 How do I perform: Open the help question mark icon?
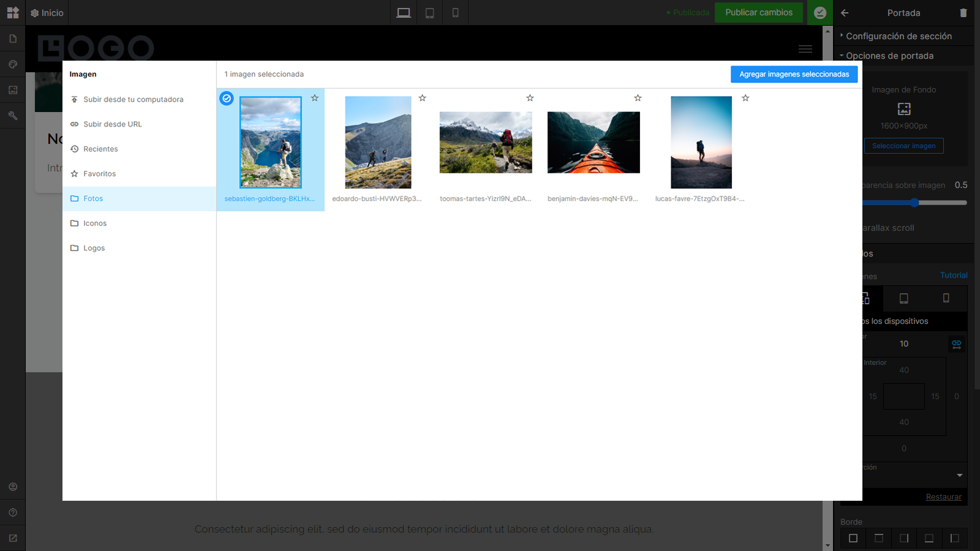13,512
